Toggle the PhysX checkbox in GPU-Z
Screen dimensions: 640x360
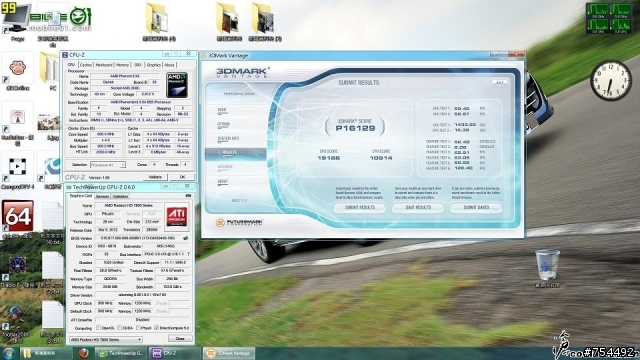139,328
